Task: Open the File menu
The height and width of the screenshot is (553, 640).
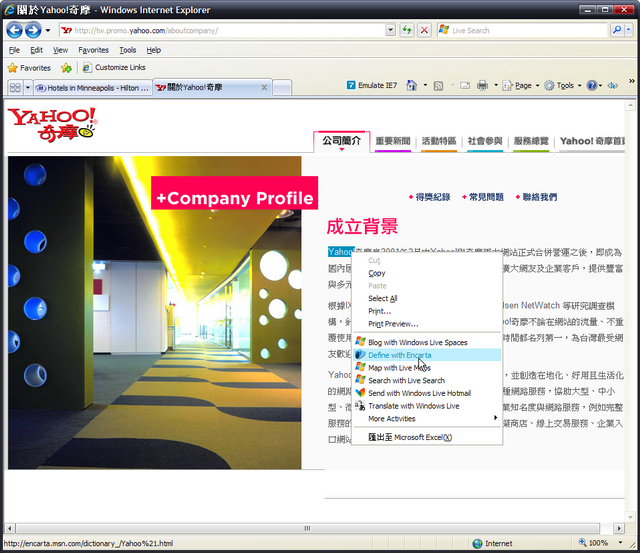Action: (x=14, y=50)
